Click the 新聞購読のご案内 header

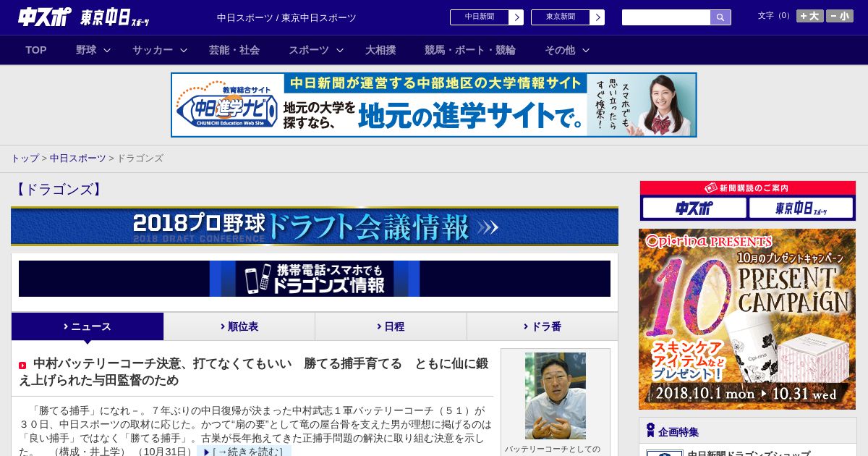click(x=748, y=188)
